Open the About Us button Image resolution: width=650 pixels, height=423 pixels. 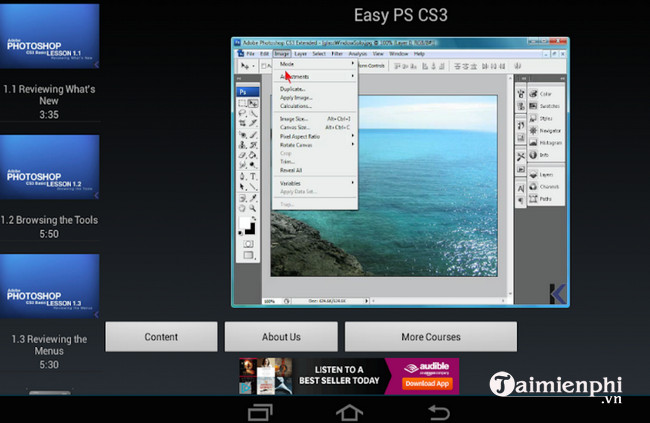point(281,337)
